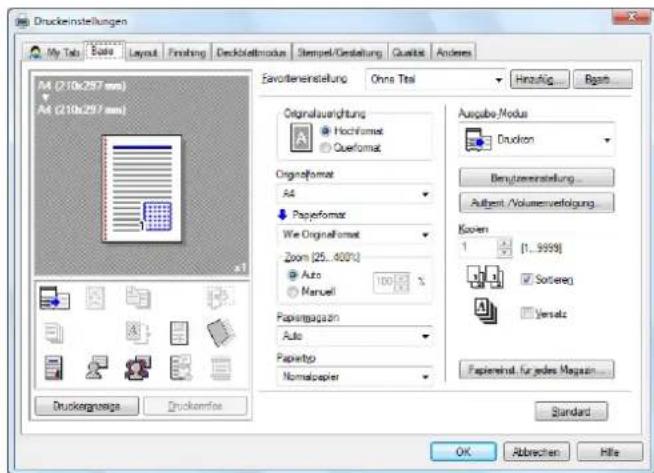Open the Papiermagazin Auto dropdown
654x473 pixels.
[355, 336]
